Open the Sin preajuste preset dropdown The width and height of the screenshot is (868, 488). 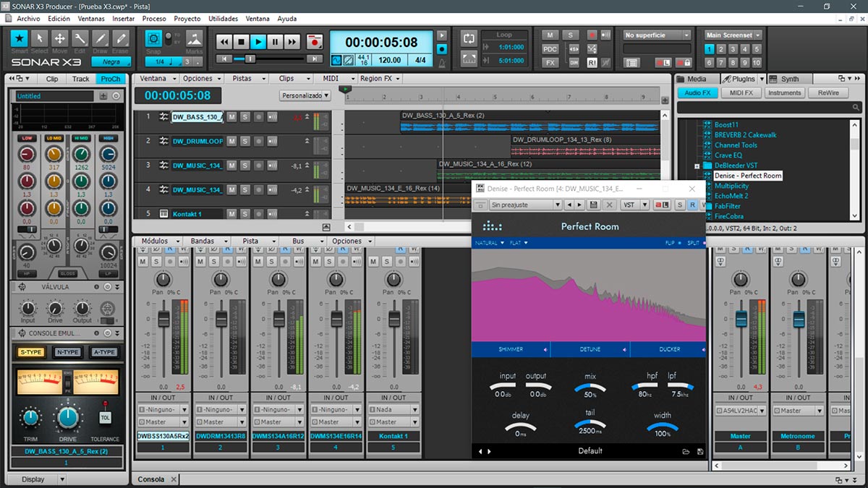(x=525, y=205)
